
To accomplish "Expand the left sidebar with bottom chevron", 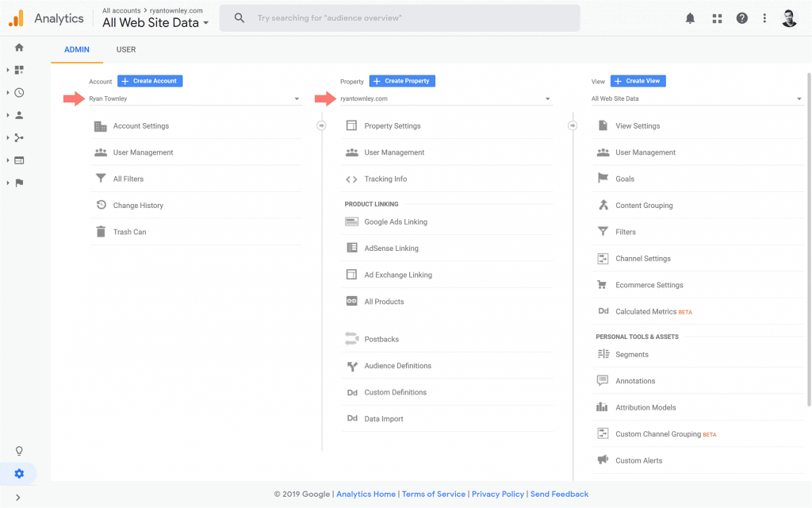I will pos(18,498).
